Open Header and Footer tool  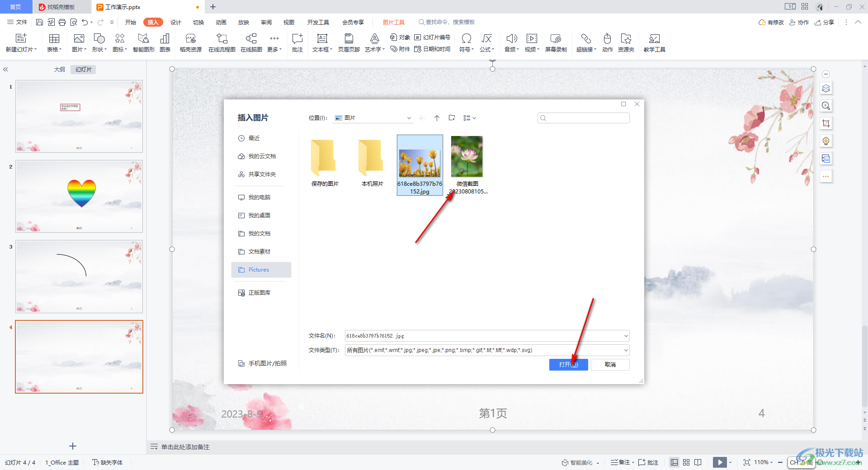point(349,38)
